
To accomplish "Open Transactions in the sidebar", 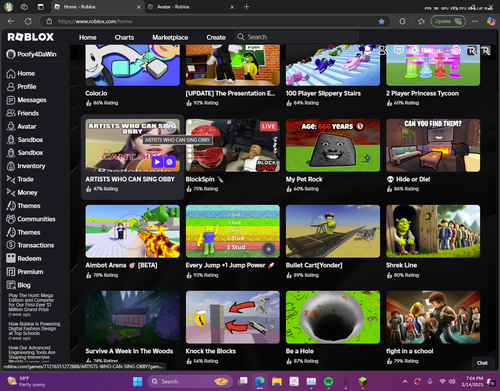I will point(30,245).
